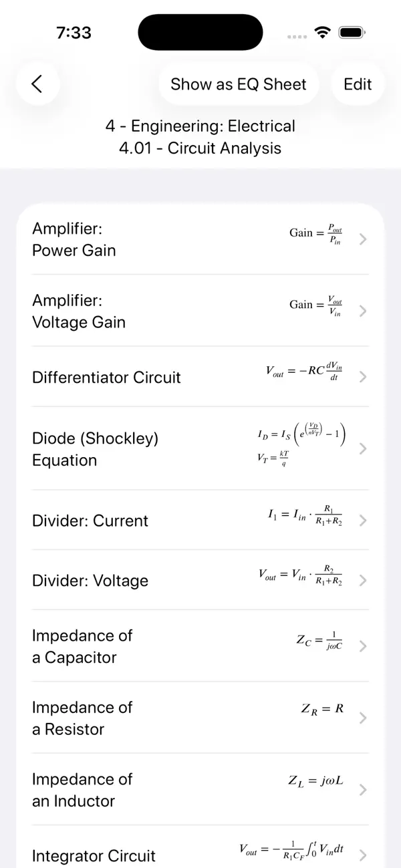The image size is (401, 868).
Task: Tap the Edit button
Action: tap(358, 84)
